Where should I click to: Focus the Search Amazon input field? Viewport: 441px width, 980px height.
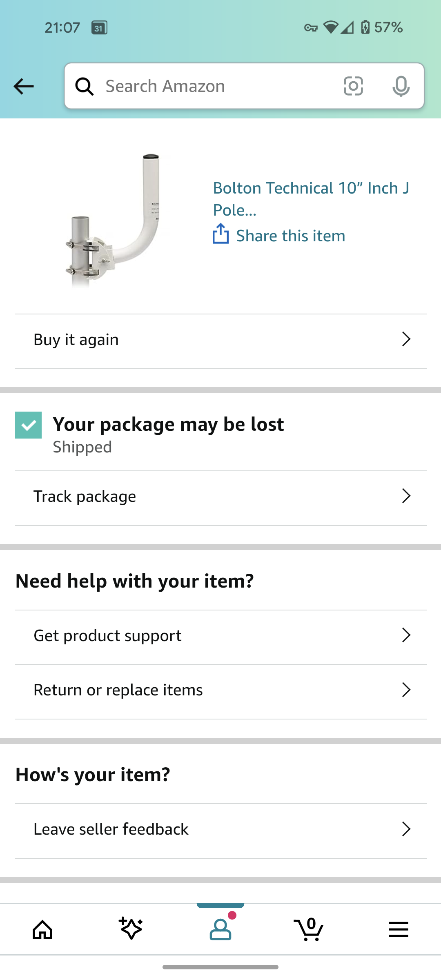[x=216, y=86]
